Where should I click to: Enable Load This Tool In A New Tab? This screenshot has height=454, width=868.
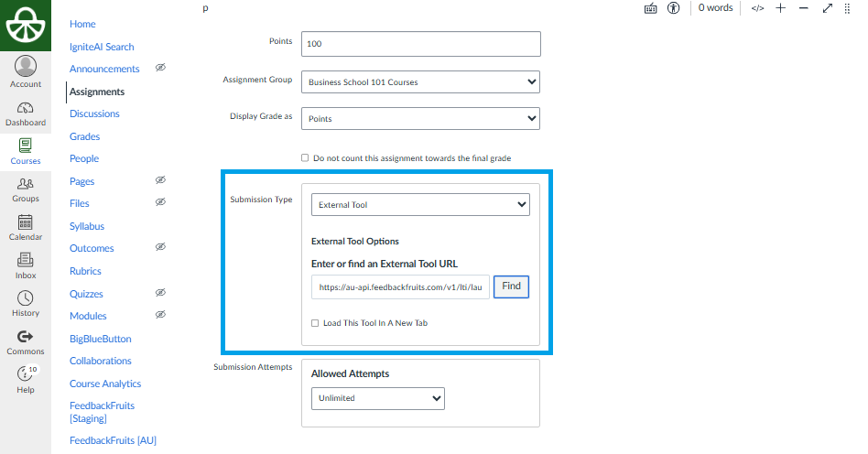click(x=315, y=323)
